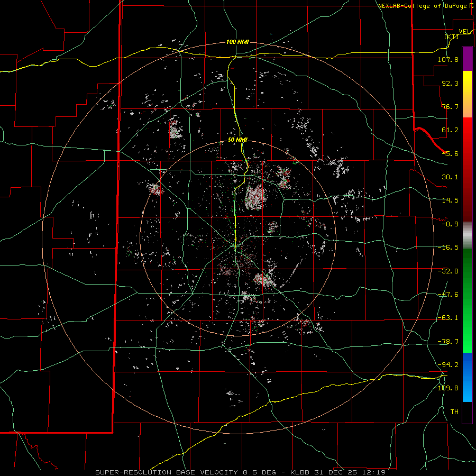
Task: Select the blue segment of the color bar
Action: pyautogui.click(x=467, y=377)
